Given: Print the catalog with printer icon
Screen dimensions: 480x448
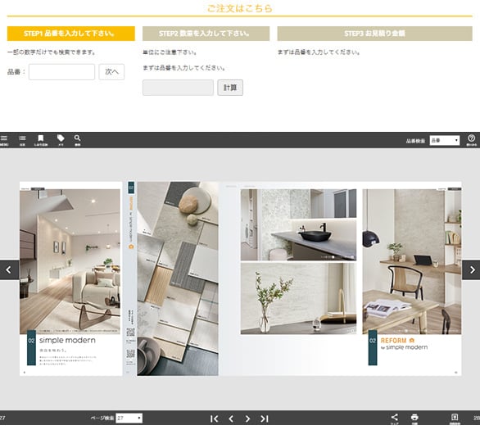Looking at the screenshot, I should click(x=414, y=419).
